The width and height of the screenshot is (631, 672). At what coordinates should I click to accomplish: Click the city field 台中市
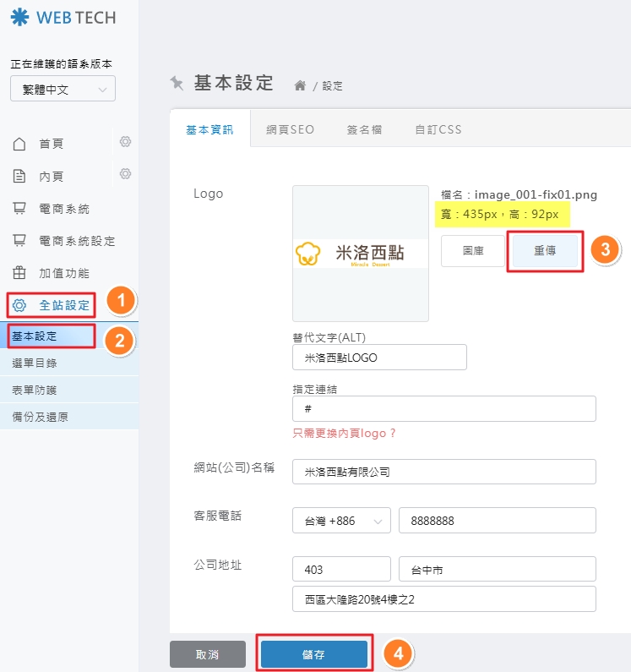coord(498,569)
